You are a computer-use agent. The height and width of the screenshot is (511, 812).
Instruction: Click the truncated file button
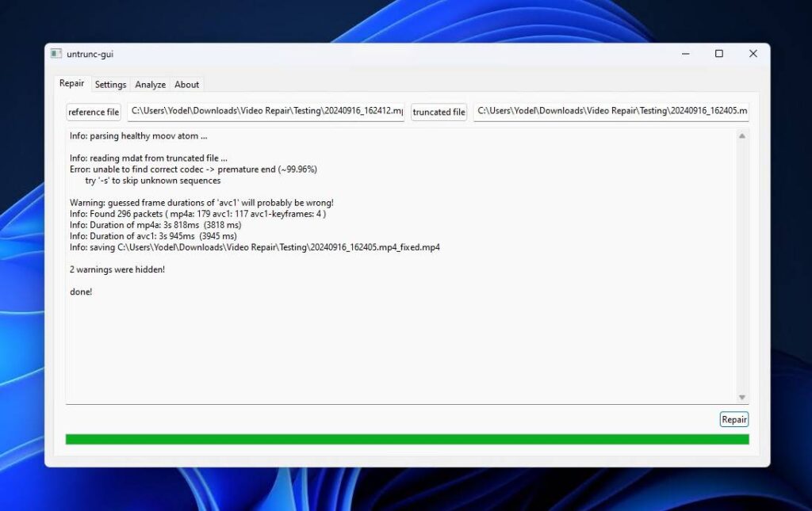pos(439,112)
